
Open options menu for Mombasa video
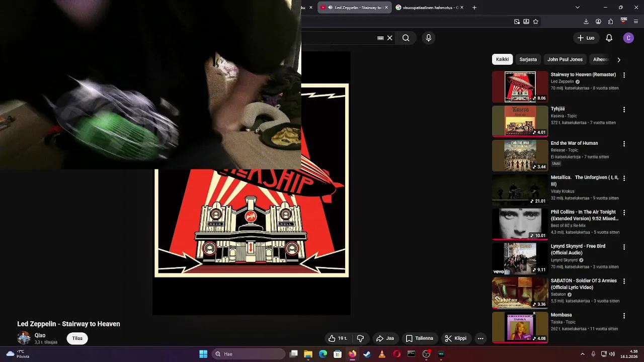624,316
